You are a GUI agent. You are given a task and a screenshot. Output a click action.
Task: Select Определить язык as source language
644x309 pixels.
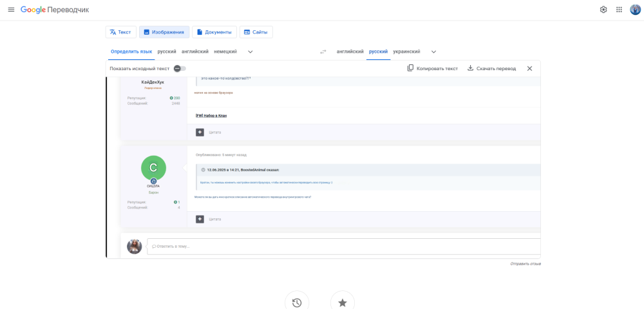coord(131,51)
